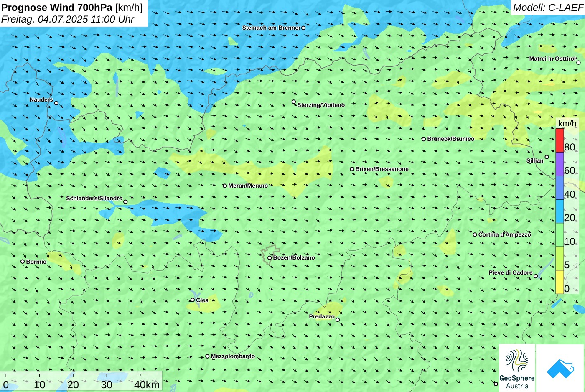Select the Brixen/Bressanone marker
This screenshot has width=585, height=392.
pos(352,169)
